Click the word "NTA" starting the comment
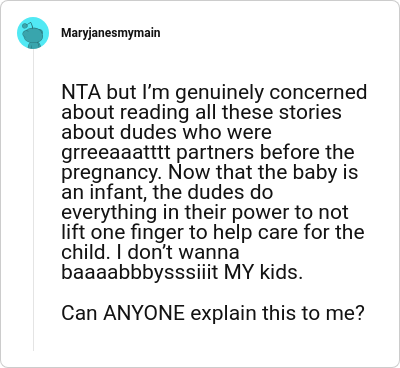Viewport: 400px width, 368px height. (x=81, y=93)
